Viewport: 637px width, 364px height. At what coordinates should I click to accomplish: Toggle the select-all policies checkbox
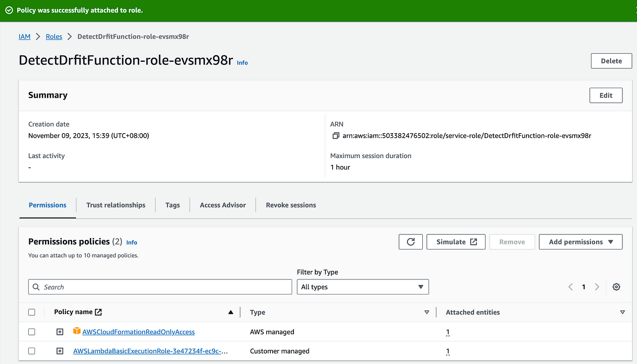pyautogui.click(x=31, y=312)
